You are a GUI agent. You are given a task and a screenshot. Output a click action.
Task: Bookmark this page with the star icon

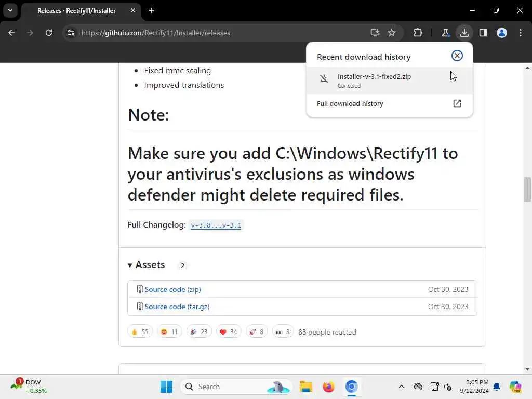click(x=392, y=33)
